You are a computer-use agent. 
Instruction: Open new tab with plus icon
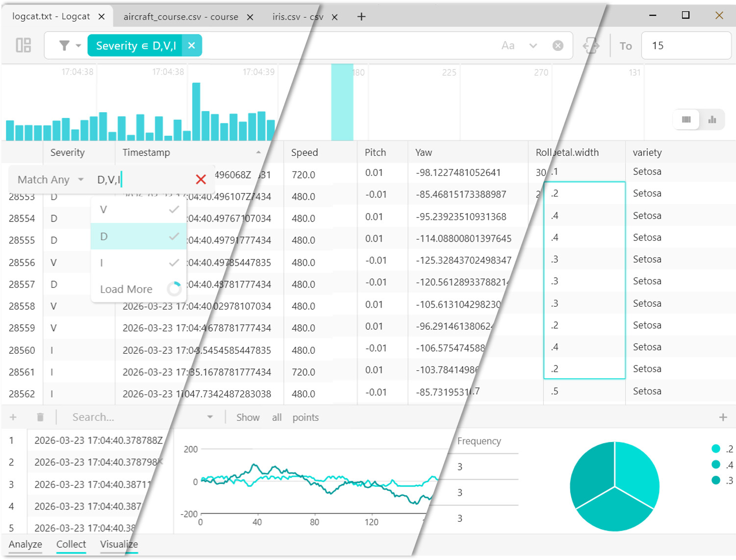[x=361, y=17]
